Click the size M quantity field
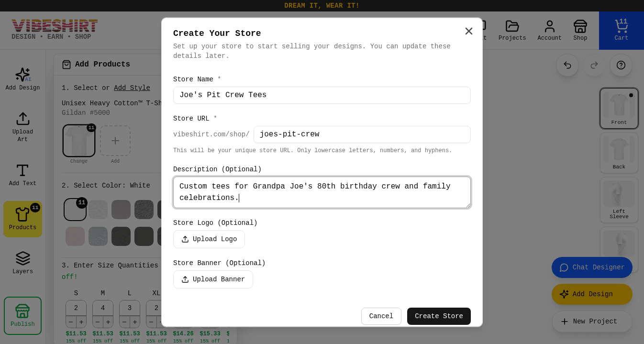Image resolution: width=644 pixels, height=344 pixels. 103,308
